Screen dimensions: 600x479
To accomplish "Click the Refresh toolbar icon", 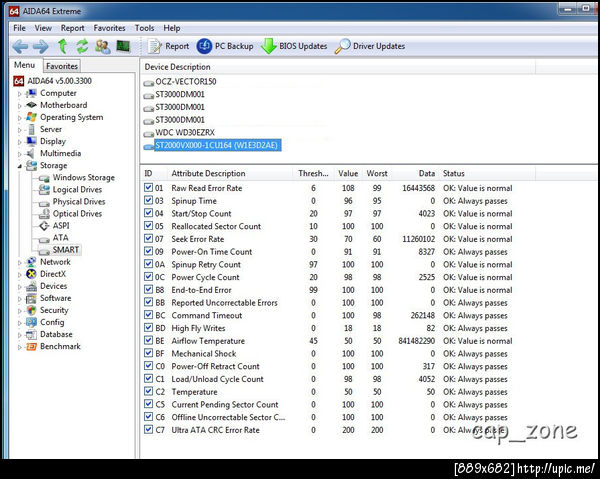I will (x=82, y=46).
